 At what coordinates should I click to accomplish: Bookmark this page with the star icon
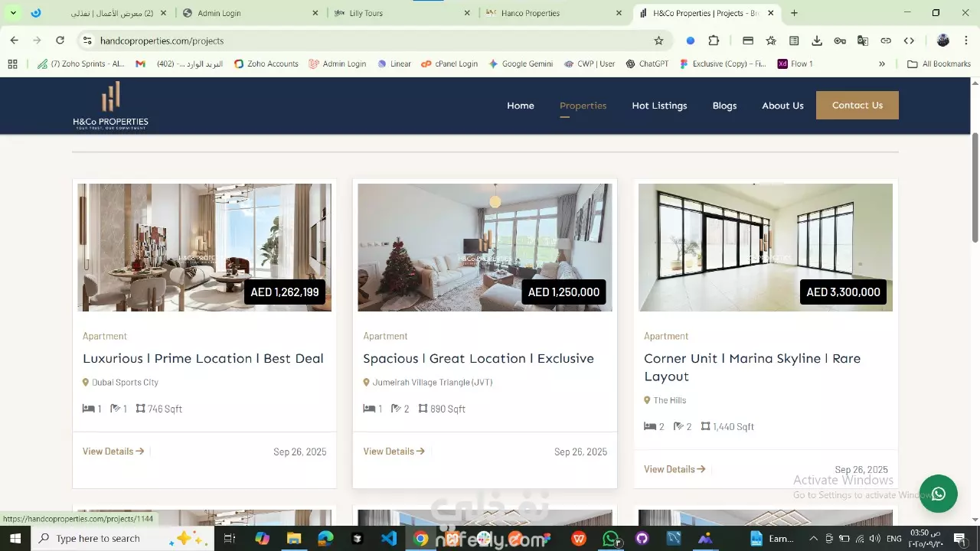(658, 41)
